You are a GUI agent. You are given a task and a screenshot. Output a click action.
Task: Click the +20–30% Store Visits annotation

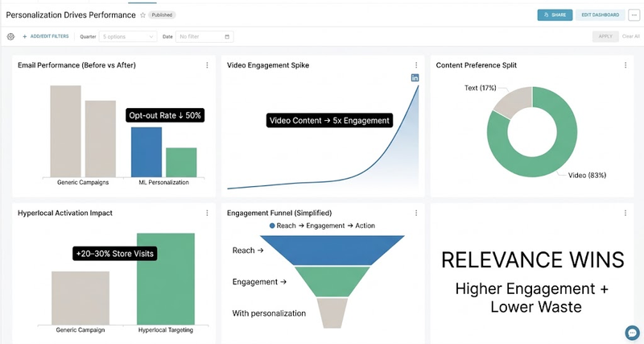tap(114, 254)
